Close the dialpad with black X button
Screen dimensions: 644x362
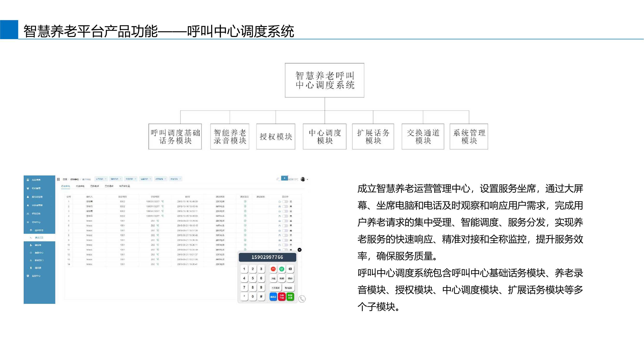pos(299,250)
